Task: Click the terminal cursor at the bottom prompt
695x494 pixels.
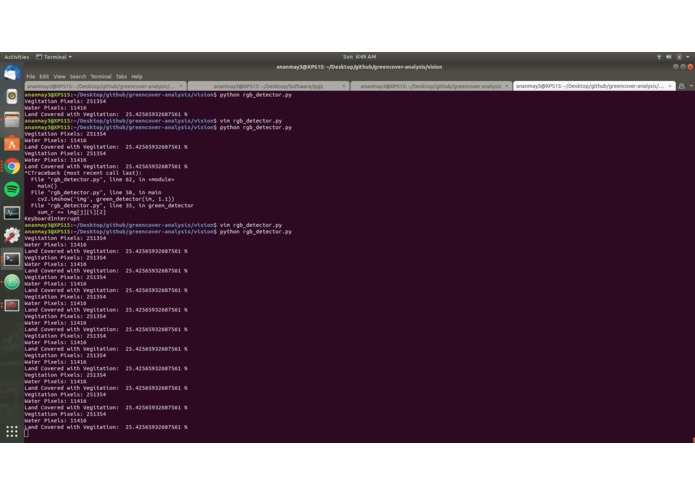Action: 27,433
